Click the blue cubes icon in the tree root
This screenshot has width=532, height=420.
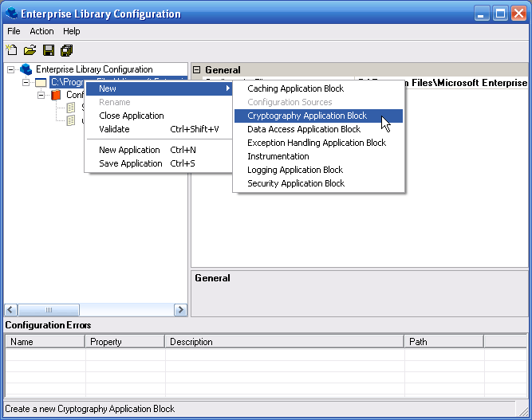(x=26, y=69)
